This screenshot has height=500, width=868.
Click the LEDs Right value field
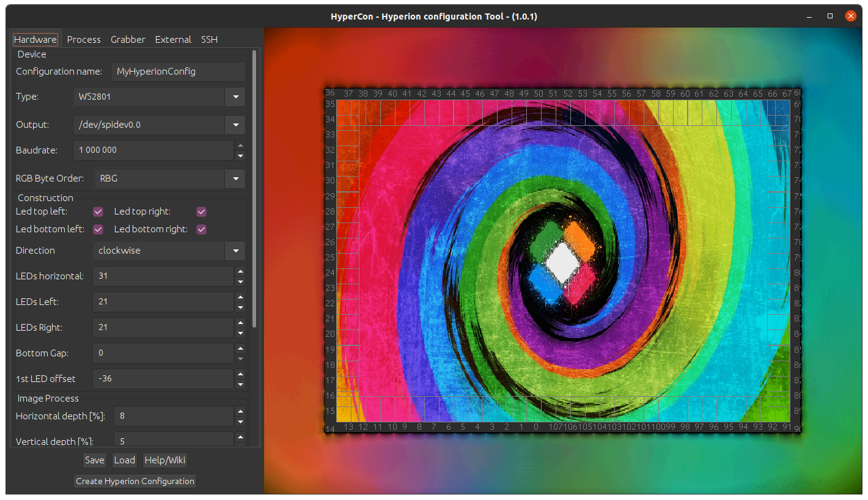[163, 327]
